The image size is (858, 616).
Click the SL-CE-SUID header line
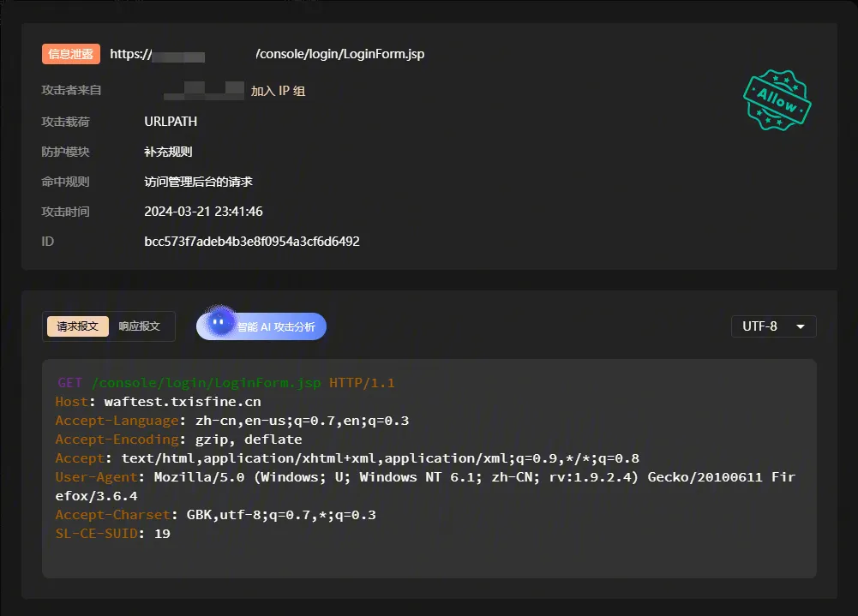[x=112, y=534]
